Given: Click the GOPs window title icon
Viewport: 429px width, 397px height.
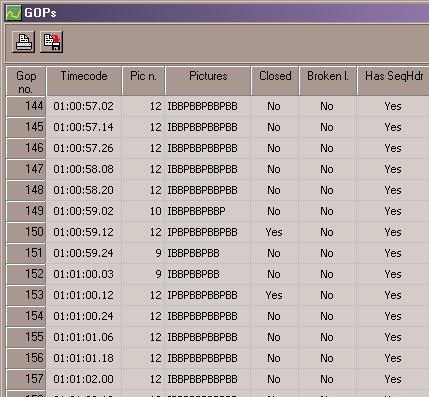Looking at the screenshot, I should click(13, 13).
